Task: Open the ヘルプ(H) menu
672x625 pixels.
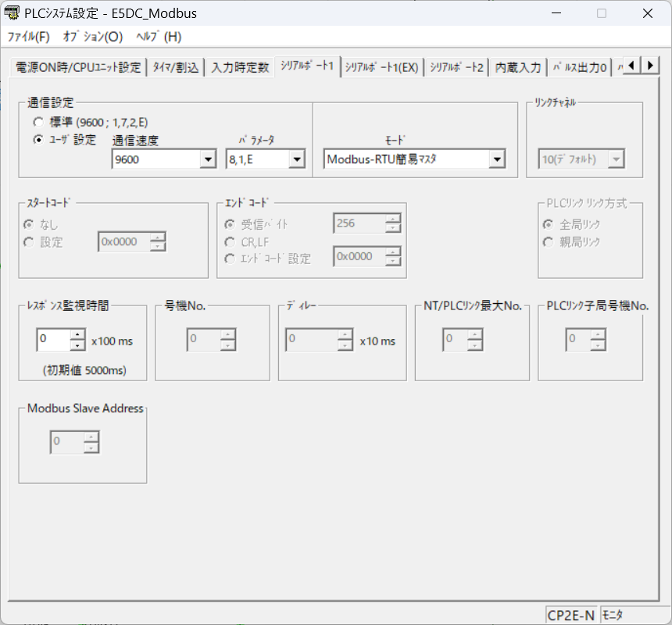Action: (158, 37)
